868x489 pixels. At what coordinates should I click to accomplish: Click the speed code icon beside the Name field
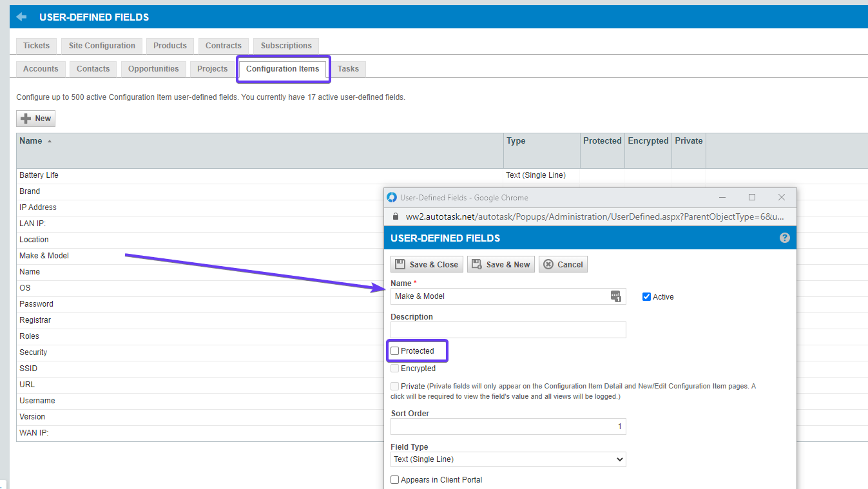(x=615, y=296)
